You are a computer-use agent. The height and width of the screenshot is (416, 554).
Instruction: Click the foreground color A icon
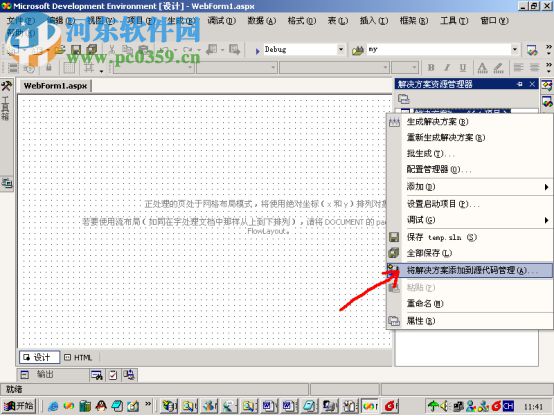pos(482,67)
